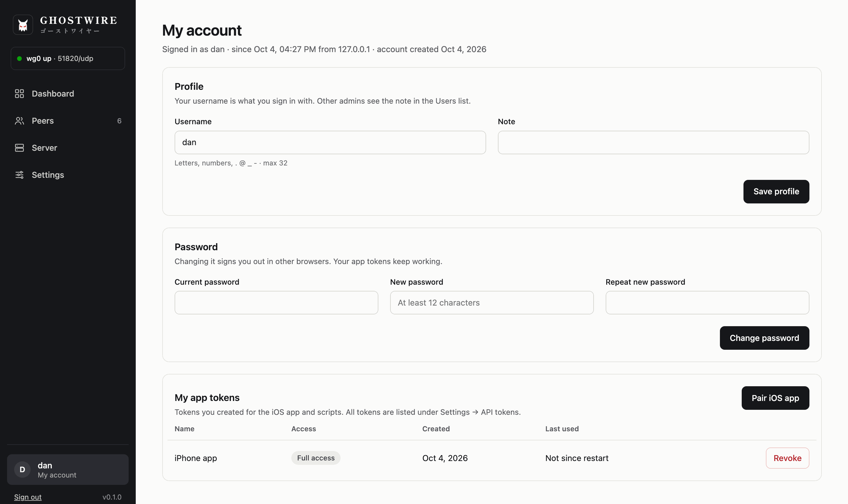848x504 pixels.
Task: Click the Signed in as dan line
Action: [324, 49]
